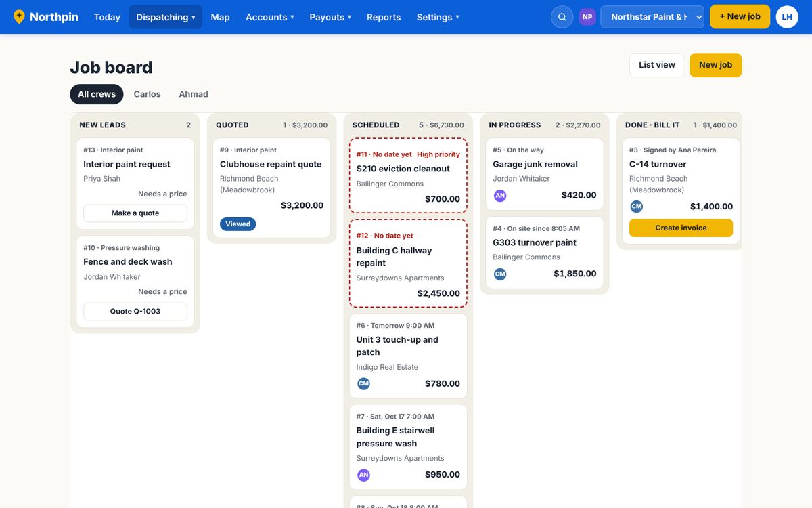Click AN avatar on Building E stairwell card
Screen dimensions: 812x508
[x=363, y=474]
